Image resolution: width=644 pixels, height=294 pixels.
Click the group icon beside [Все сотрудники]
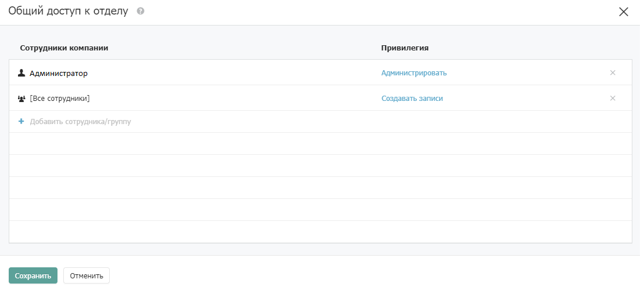pyautogui.click(x=21, y=99)
